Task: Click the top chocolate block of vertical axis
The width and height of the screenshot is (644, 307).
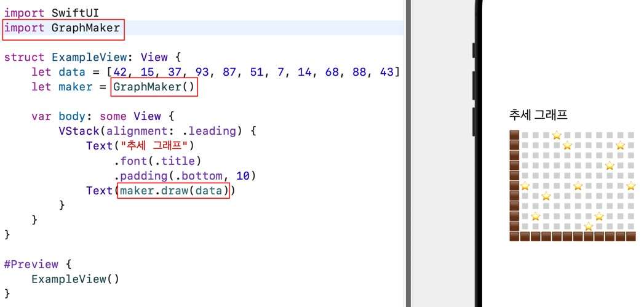Action: [x=515, y=135]
